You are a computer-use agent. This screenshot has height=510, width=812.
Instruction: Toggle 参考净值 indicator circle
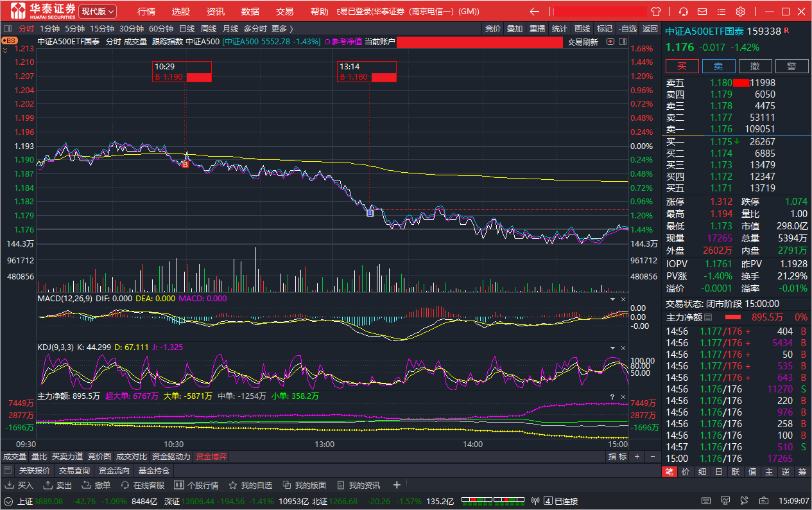point(327,42)
